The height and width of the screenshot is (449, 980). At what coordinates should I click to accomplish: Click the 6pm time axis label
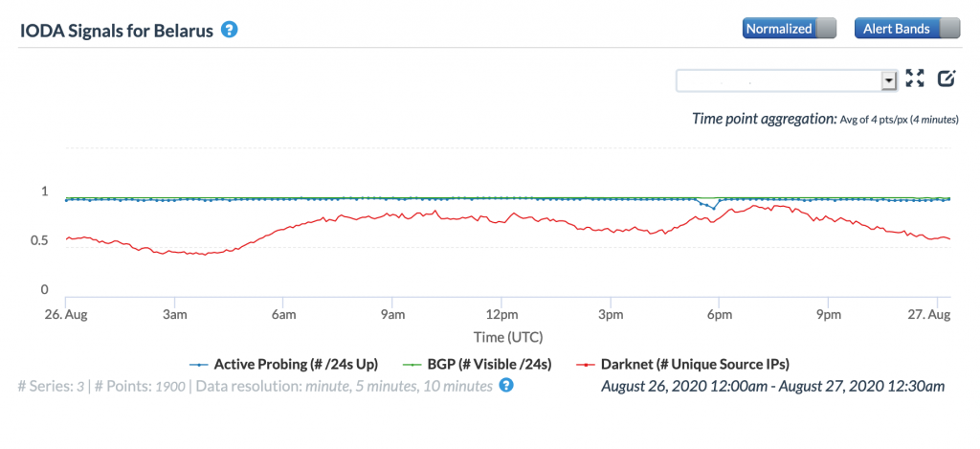click(x=720, y=315)
